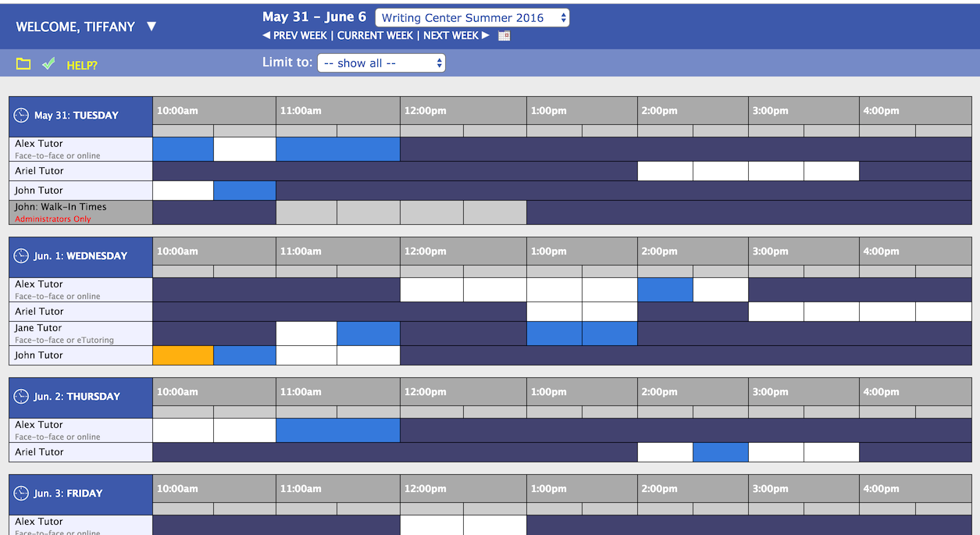Advance to NEXT WEEK
The width and height of the screenshot is (980, 535).
(x=456, y=36)
